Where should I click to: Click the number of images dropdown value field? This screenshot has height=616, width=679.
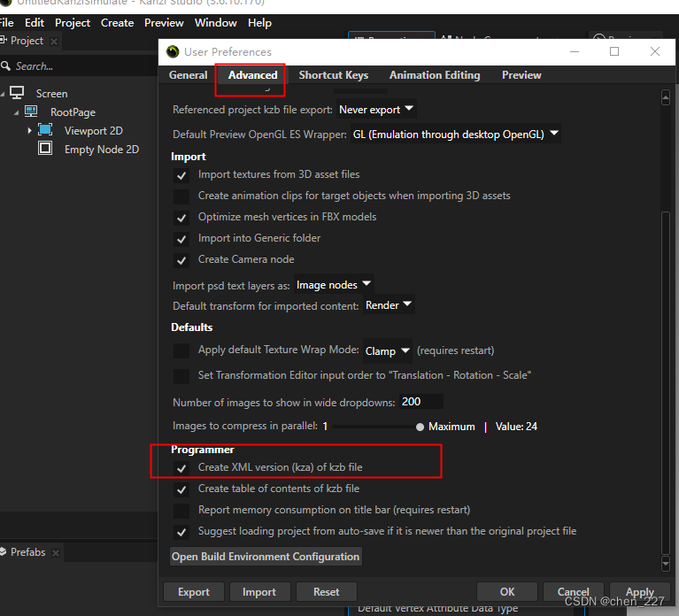(421, 402)
